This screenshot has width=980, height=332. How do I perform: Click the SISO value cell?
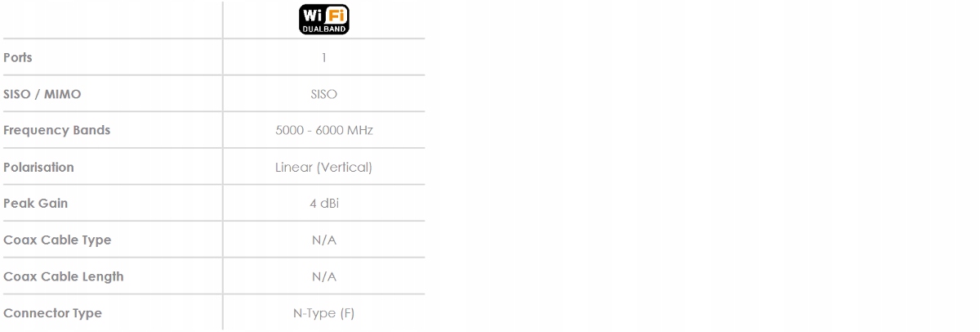click(324, 94)
